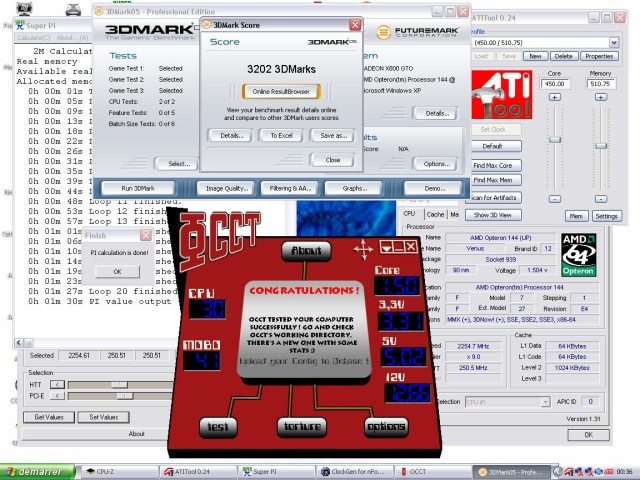Click the HTT left arrow button
This screenshot has width=640, height=480.
[57, 383]
